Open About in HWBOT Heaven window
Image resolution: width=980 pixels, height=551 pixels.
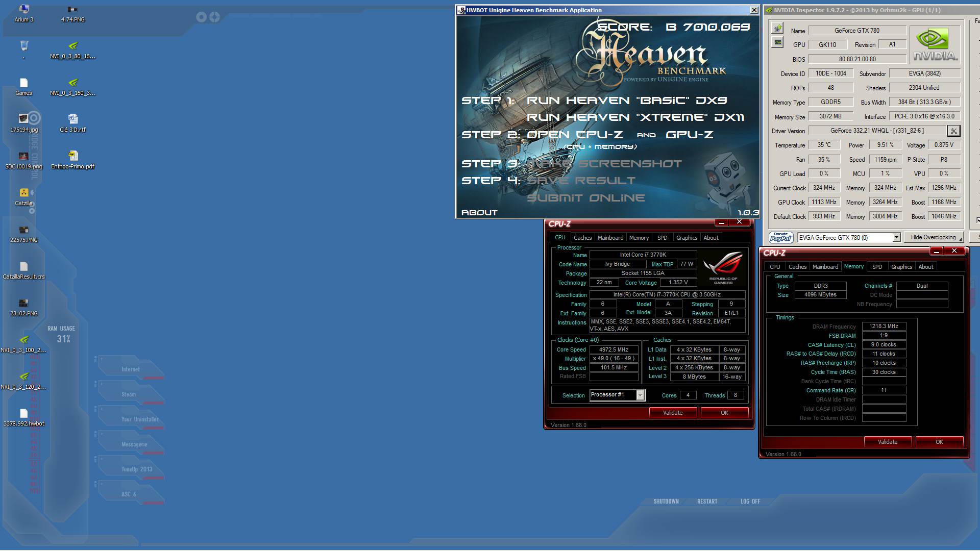[x=479, y=213]
